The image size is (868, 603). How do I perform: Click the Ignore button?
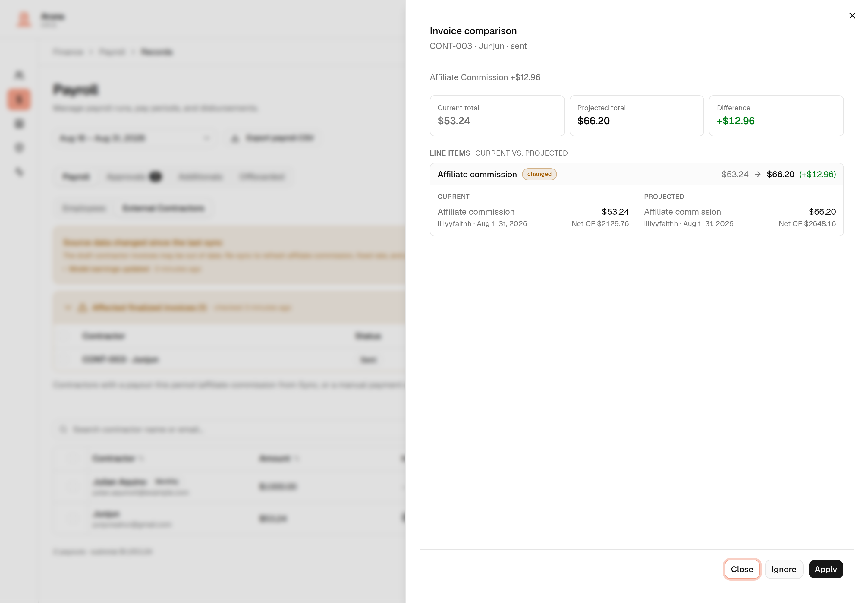click(x=783, y=569)
